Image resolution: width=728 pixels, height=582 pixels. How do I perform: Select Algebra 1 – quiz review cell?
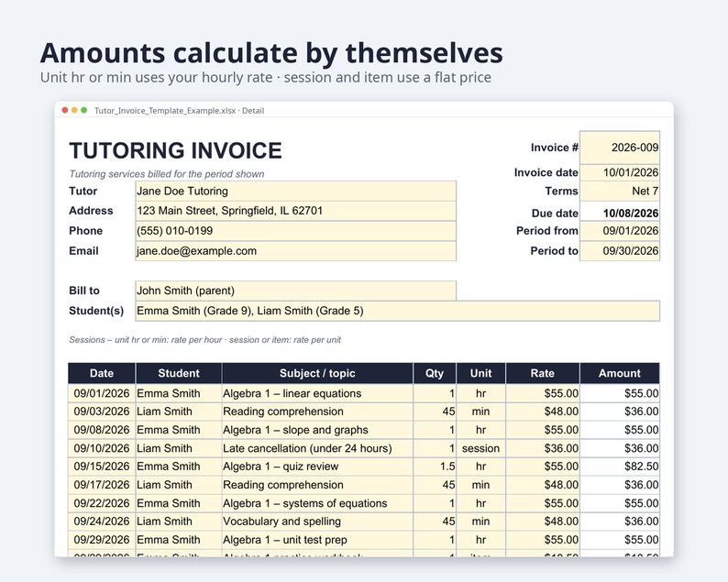click(x=317, y=467)
